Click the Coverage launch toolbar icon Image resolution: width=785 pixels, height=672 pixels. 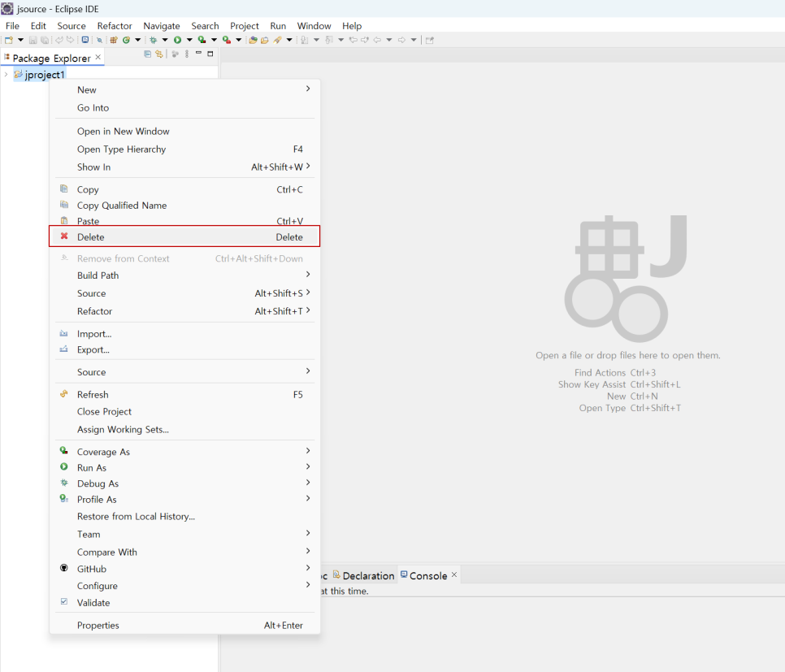[202, 40]
